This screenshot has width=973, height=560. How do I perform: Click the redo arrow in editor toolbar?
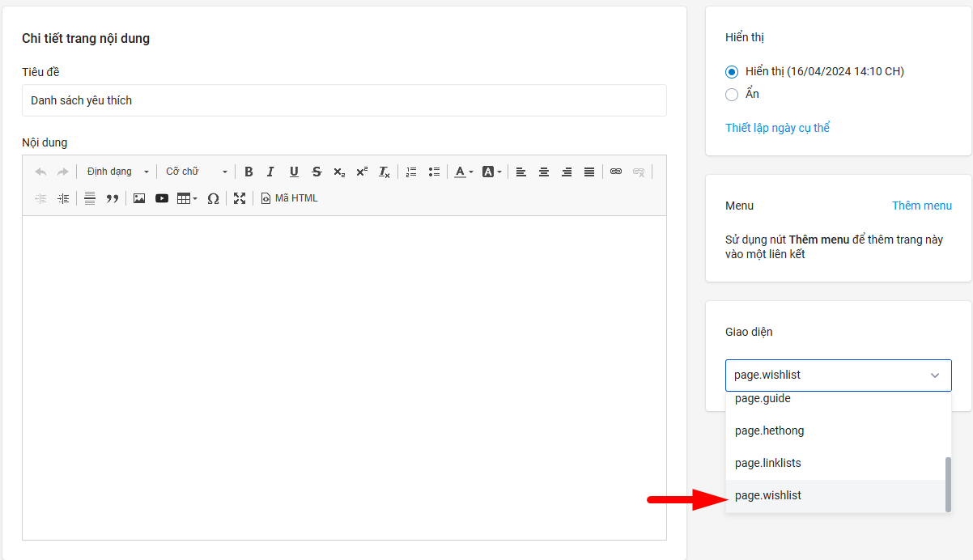[62, 172]
